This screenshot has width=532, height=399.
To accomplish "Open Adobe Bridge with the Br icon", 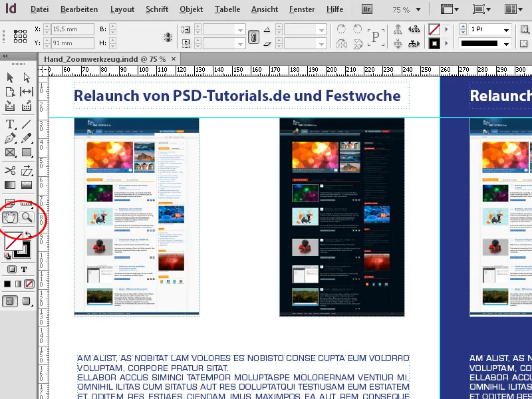I will pyautogui.click(x=367, y=9).
